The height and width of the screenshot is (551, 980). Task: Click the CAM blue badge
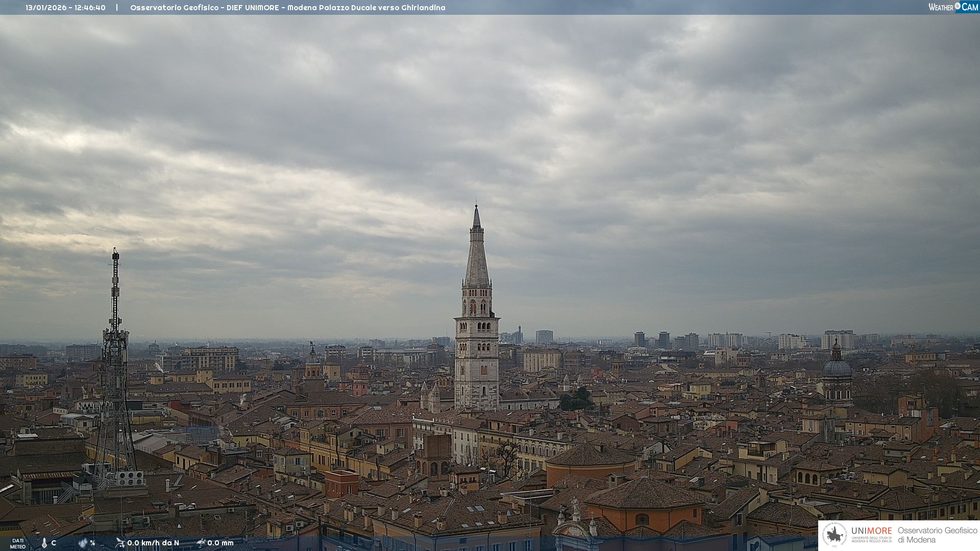tap(969, 7)
